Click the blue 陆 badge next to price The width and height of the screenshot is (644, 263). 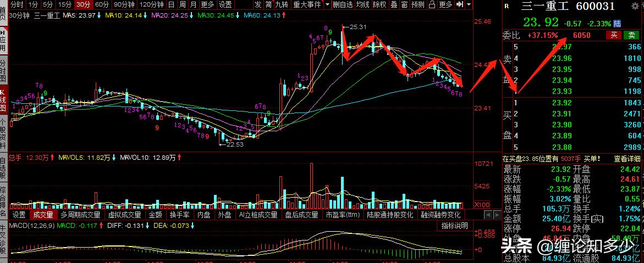pyautogui.click(x=617, y=24)
